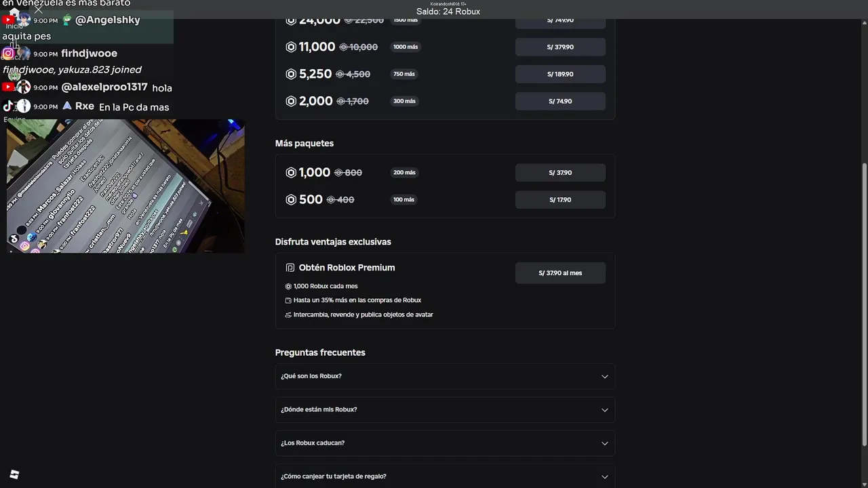Viewport: 868px width, 488px height.
Task: Buy 500 Robux for S/ 17.90
Action: coord(560,199)
